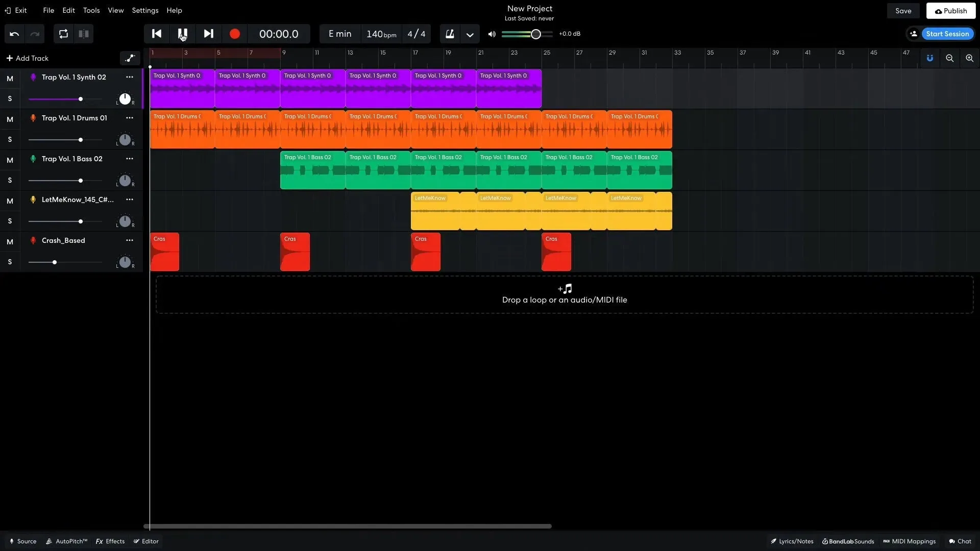
Task: Solo the Trap Vol. 1 Drums 01 track
Action: click(x=10, y=139)
